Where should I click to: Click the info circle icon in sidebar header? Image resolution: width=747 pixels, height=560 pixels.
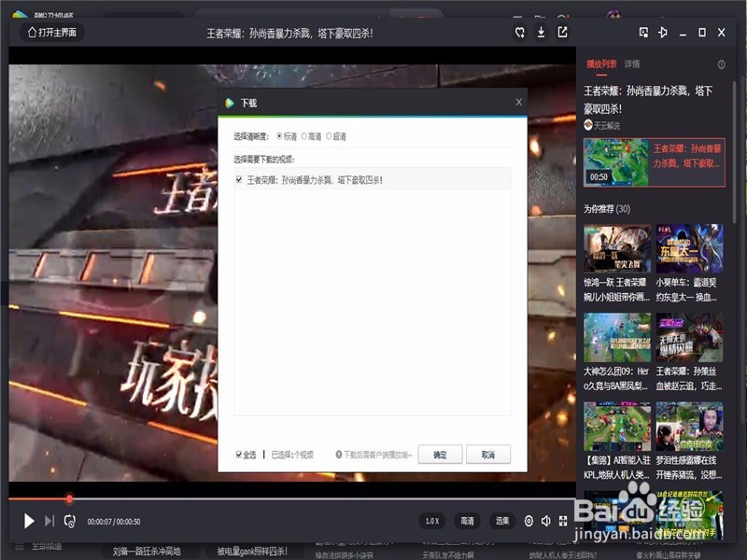click(x=721, y=64)
